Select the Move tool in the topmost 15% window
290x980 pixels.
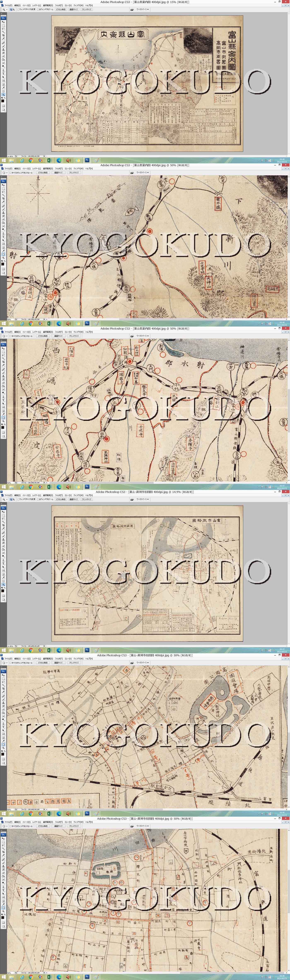click(4, 22)
